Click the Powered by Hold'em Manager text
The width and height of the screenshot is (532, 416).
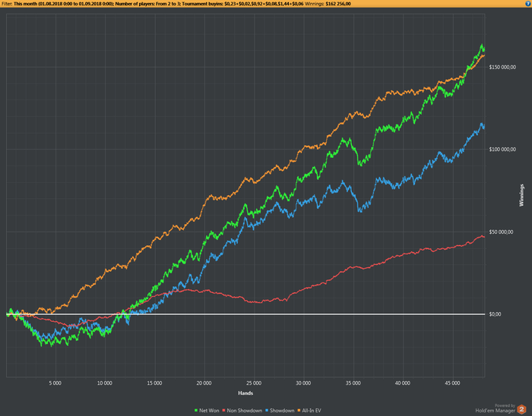[495, 408]
